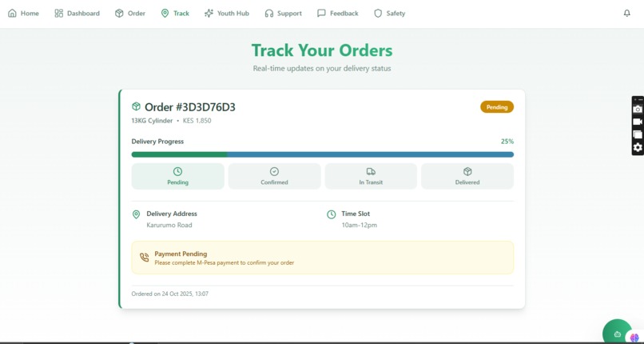Click the delivery progress bar
The width and height of the screenshot is (644, 344).
pos(323,154)
